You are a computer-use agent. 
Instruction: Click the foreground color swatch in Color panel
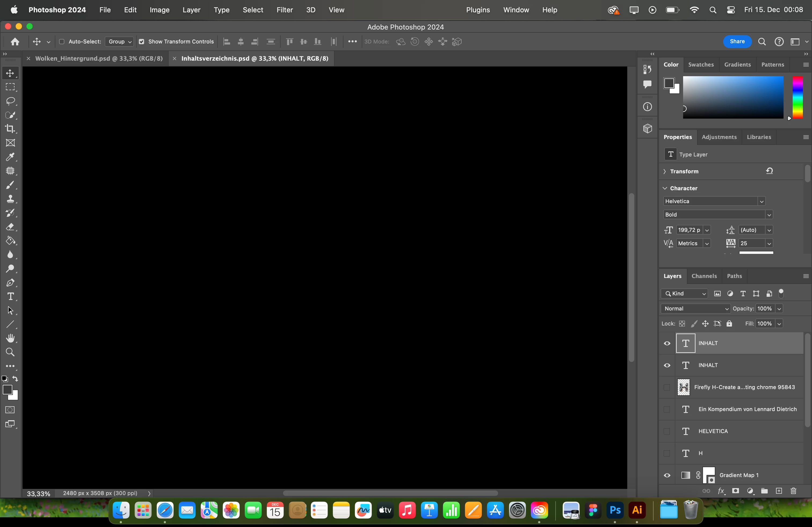coord(669,83)
